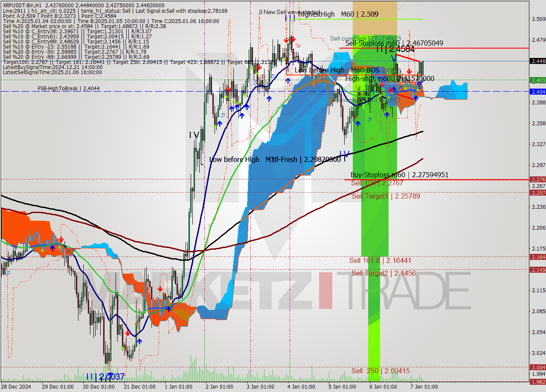Screen dimensions: 546x392
Task: Click the '30 Dec 01:00' time axis label
Action: [x=99, y=387]
